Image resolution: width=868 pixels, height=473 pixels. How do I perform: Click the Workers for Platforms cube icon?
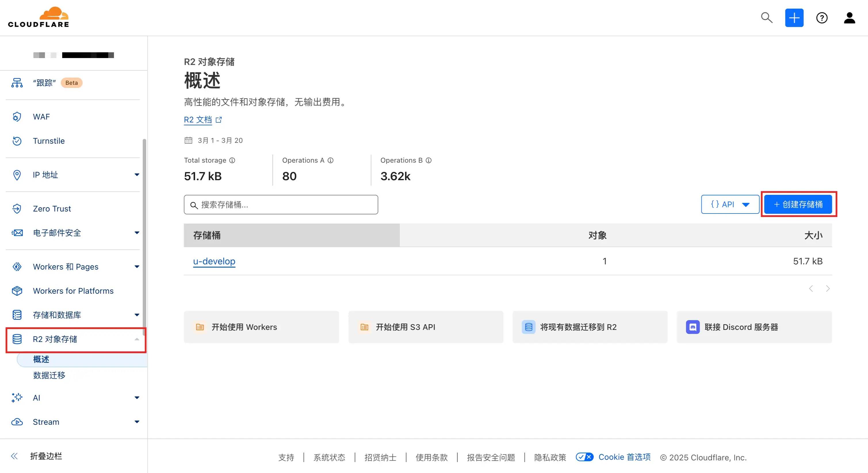[x=17, y=291]
